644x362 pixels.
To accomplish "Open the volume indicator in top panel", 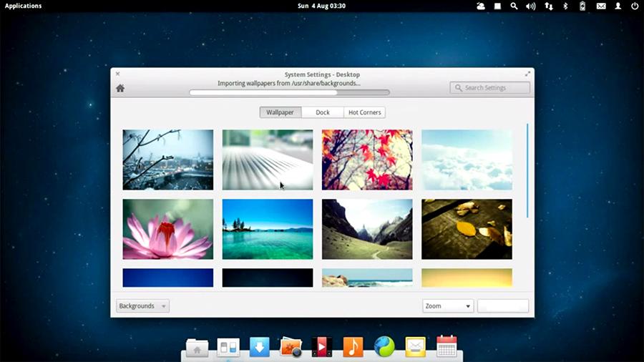I will pos(531,6).
